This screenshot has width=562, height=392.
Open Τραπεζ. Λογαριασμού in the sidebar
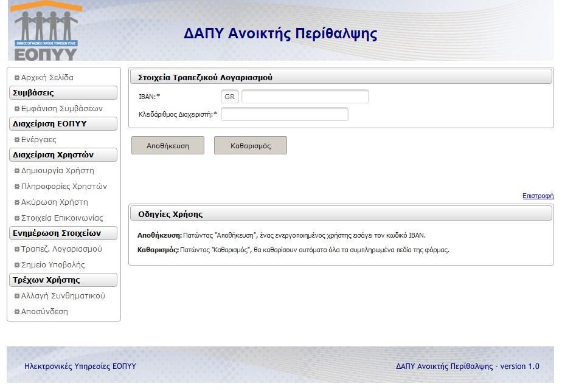pyautogui.click(x=61, y=249)
